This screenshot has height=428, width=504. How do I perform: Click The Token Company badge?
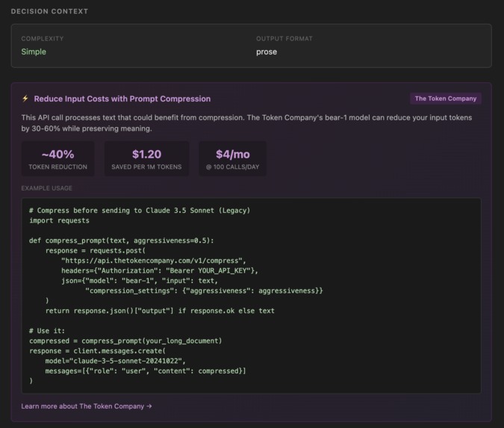pos(446,99)
